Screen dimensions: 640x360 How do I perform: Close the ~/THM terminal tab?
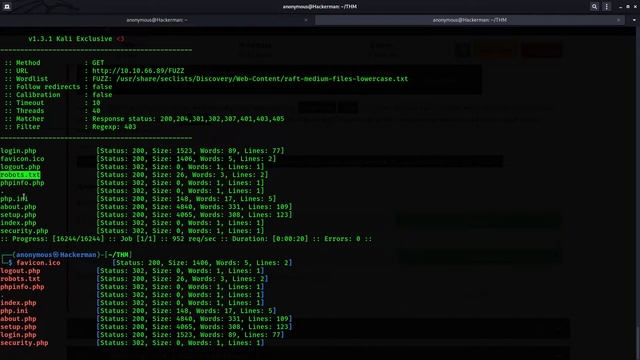(x=618, y=20)
